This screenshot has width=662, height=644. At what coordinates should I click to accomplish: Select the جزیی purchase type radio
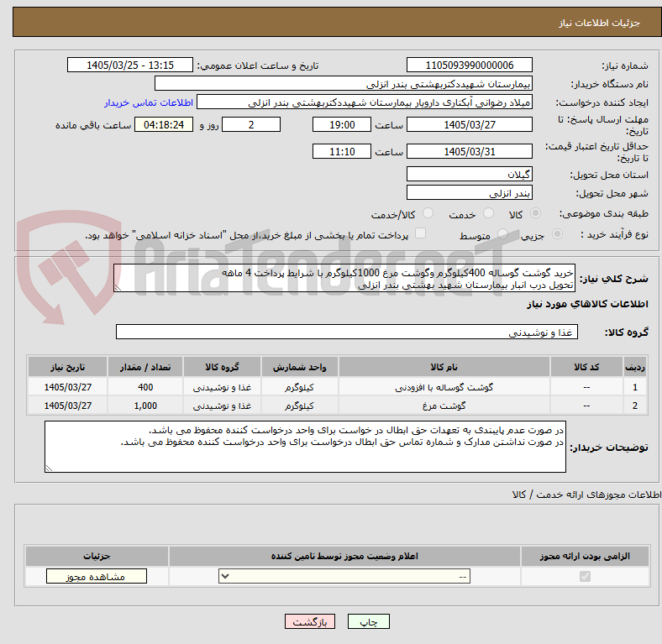pyautogui.click(x=557, y=233)
